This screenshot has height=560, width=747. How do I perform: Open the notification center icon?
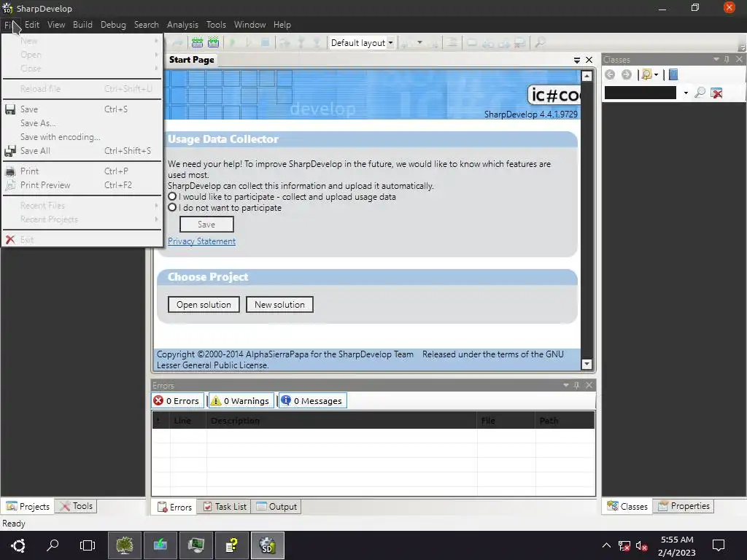718,545
